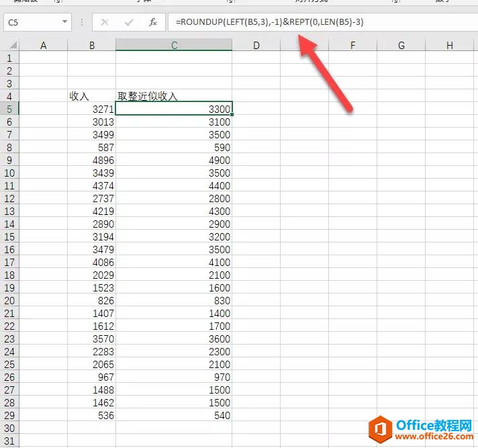Select cell with value 4219
This screenshot has width=478, height=448.
[x=92, y=211]
